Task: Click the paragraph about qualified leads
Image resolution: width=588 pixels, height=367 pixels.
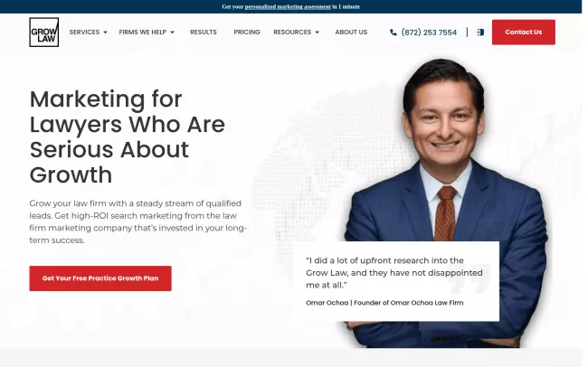Action: pyautogui.click(x=138, y=221)
